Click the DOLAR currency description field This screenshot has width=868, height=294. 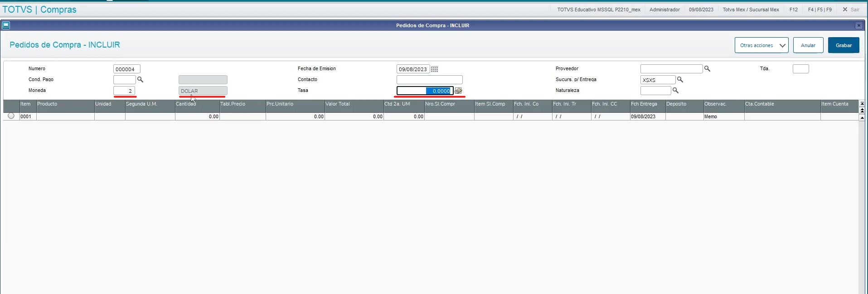[203, 91]
